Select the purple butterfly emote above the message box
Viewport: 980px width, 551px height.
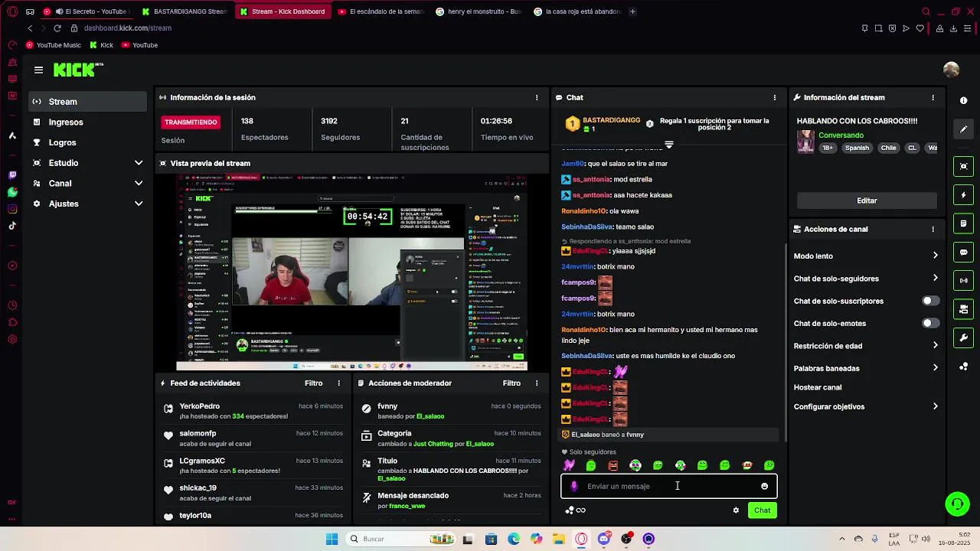point(569,465)
